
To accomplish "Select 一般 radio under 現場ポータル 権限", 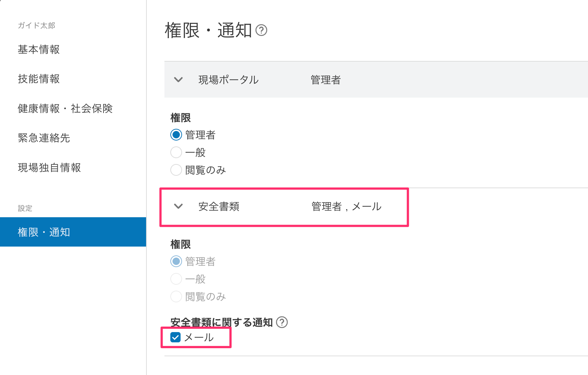I will (x=176, y=152).
